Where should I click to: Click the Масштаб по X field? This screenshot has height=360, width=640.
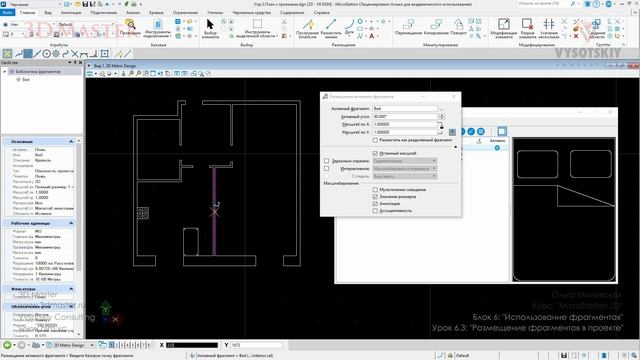404,124
